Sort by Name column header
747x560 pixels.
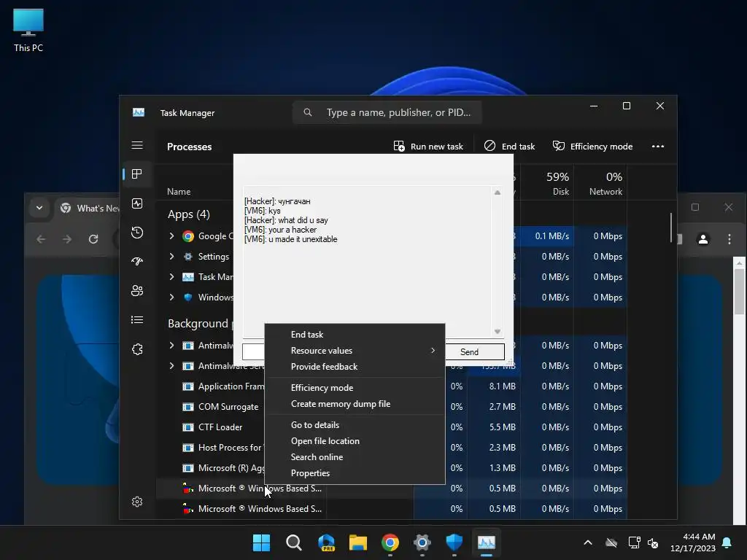[x=179, y=192]
